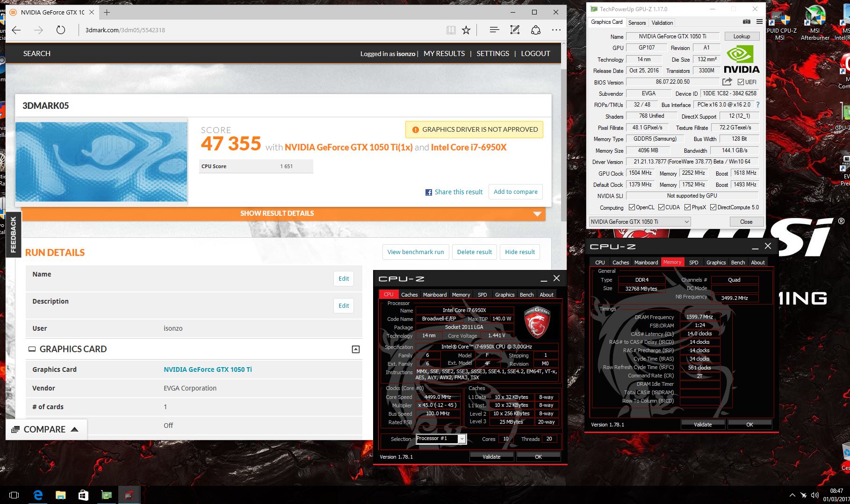Viewport: 850px width, 504px height.
Task: Switch to GPU-Z Validation tab
Action: coord(662,22)
